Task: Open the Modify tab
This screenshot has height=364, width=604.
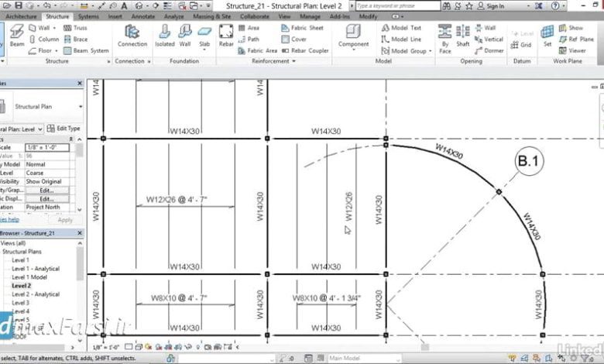Action: (368, 16)
